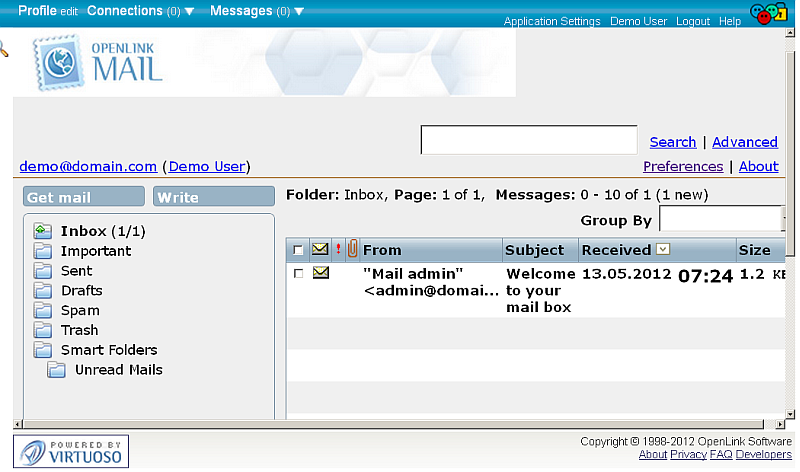Select the Spam folder

click(80, 311)
